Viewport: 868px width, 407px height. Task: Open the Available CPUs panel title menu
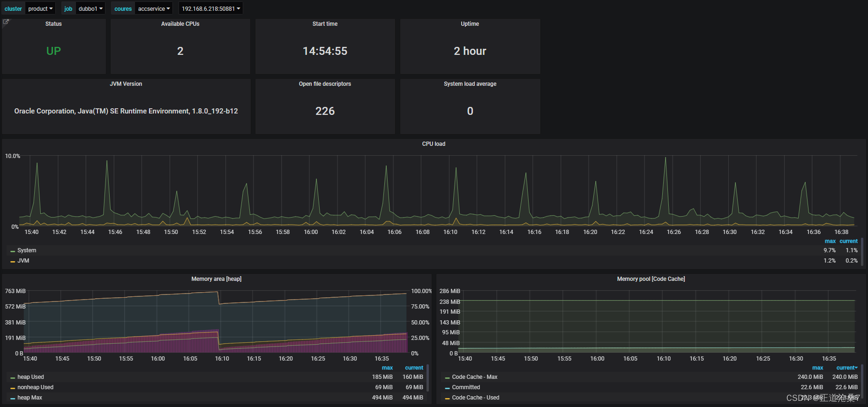click(x=180, y=24)
